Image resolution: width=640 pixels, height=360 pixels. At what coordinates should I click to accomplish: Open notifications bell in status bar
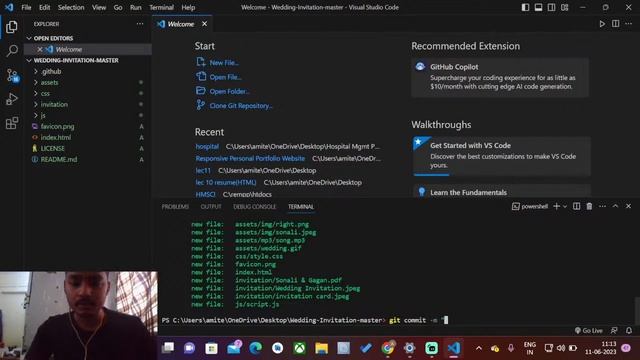click(x=629, y=331)
